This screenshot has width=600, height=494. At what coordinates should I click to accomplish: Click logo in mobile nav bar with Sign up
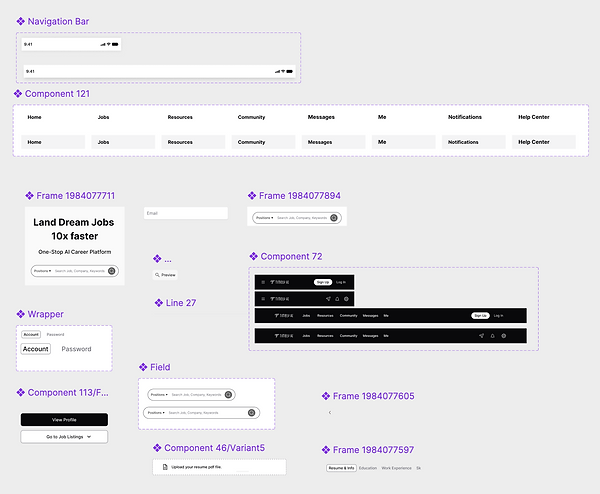coord(279,282)
